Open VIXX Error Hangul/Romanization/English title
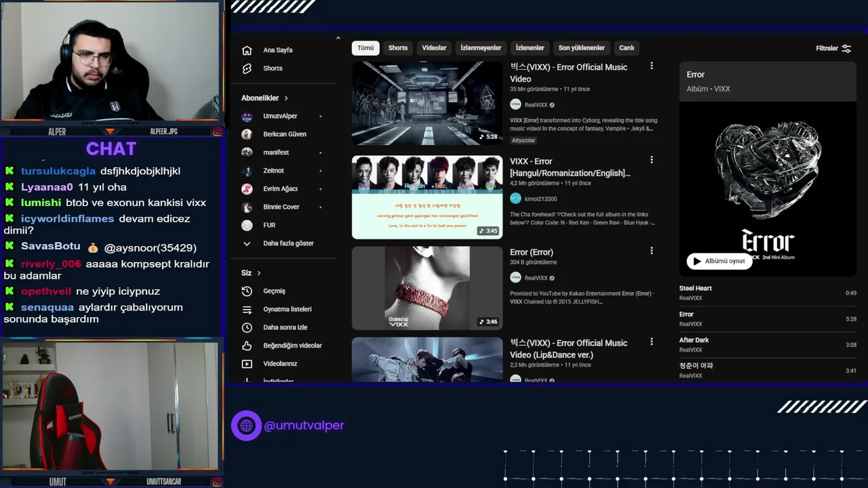Screen dimensions: 868x488 (x=570, y=167)
